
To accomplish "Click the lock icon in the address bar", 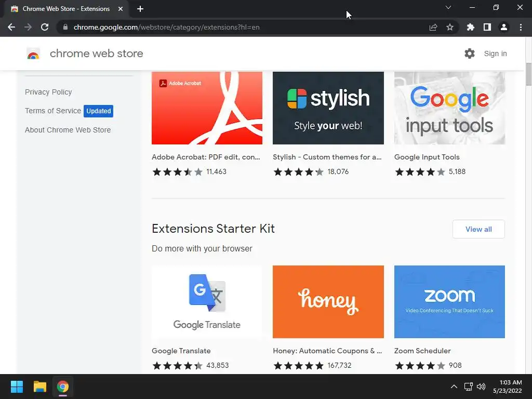I will tap(65, 27).
